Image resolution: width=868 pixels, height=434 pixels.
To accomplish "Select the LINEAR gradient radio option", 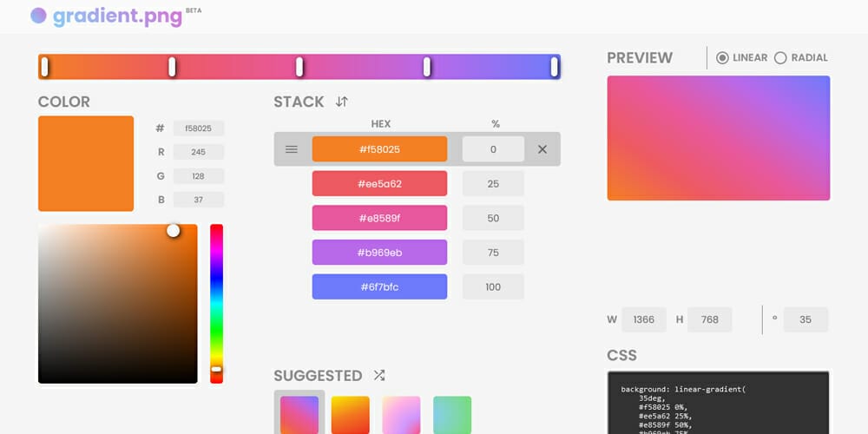I will click(x=722, y=58).
